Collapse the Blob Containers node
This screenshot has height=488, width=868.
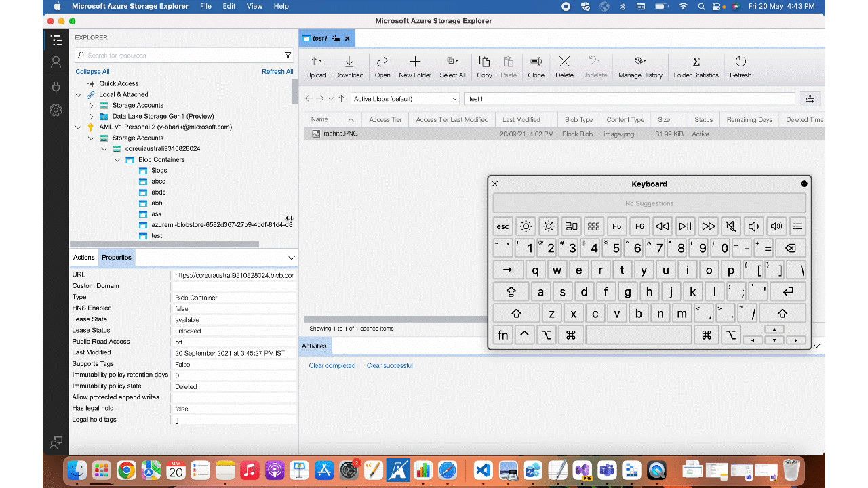[117, 160]
